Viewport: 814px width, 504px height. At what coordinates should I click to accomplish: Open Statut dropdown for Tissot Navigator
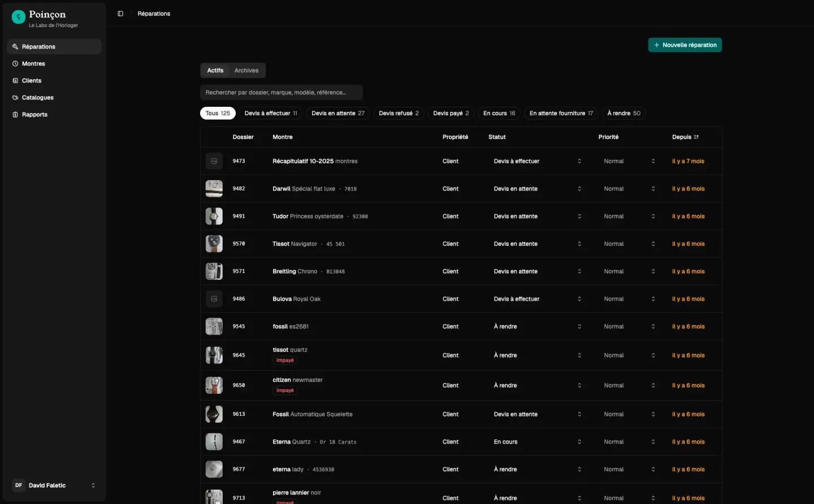[x=538, y=244]
